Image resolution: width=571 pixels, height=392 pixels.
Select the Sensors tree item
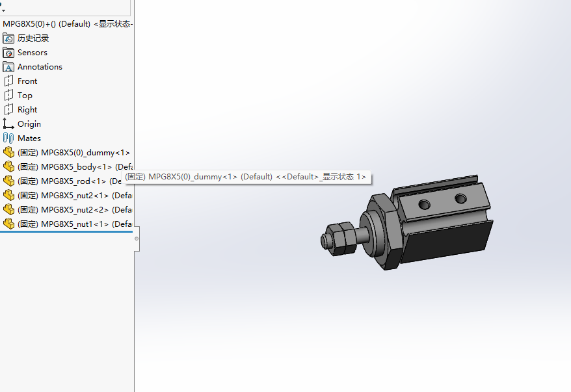(x=33, y=53)
